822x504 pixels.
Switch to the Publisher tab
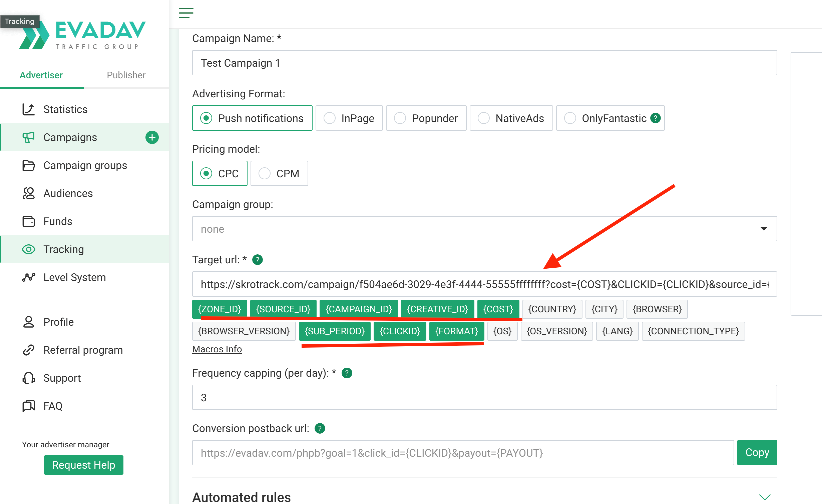126,75
